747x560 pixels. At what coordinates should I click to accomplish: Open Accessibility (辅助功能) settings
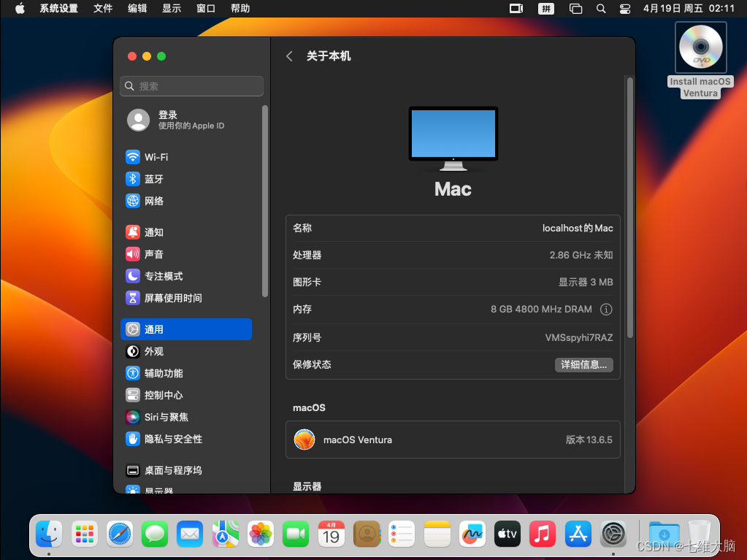pyautogui.click(x=163, y=373)
